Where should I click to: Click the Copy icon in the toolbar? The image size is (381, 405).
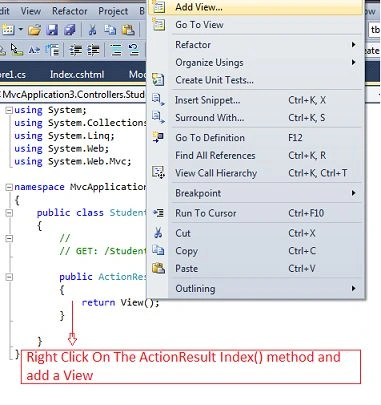tap(110, 30)
